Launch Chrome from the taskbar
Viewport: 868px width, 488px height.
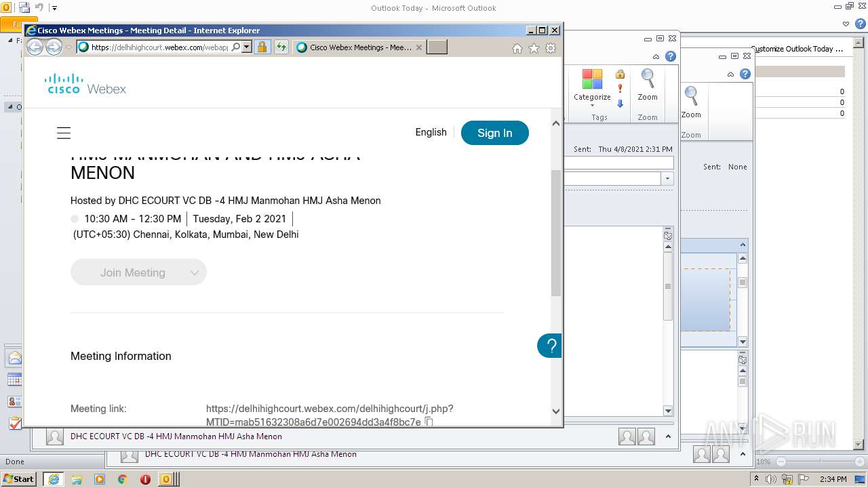click(122, 479)
